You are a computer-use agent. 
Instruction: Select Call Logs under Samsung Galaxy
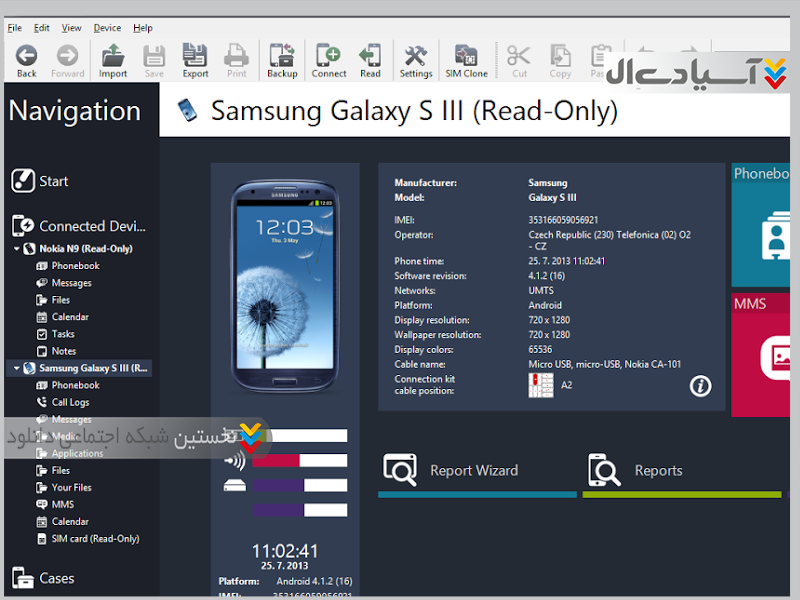click(x=70, y=402)
